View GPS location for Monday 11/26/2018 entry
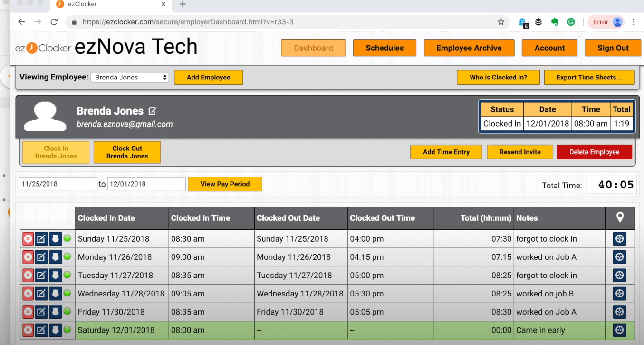644x345 pixels. click(619, 257)
